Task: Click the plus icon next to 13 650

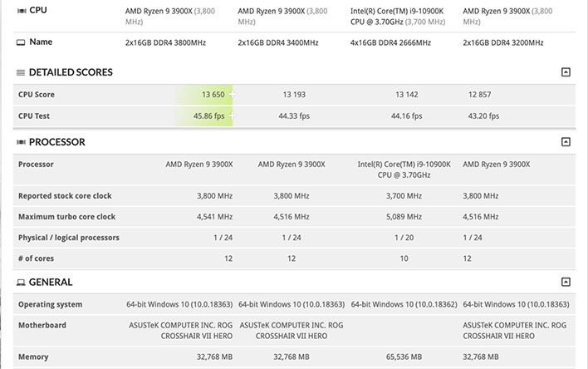Action: coord(232,94)
